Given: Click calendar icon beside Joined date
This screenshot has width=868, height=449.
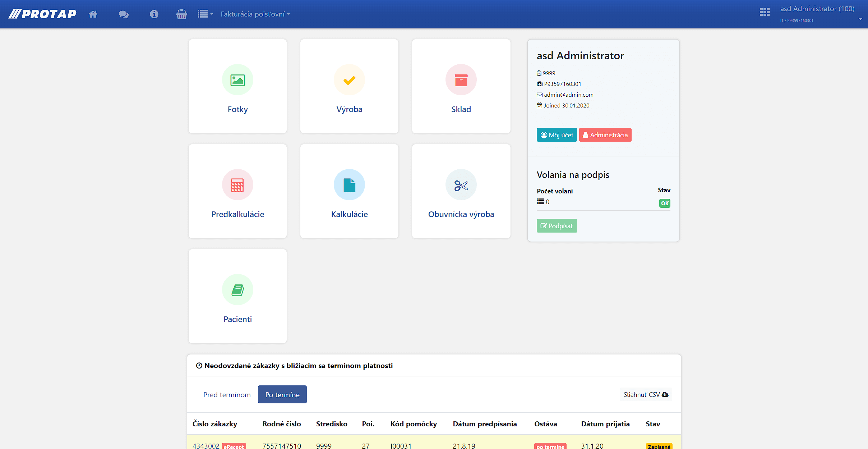Looking at the screenshot, I should [540, 106].
